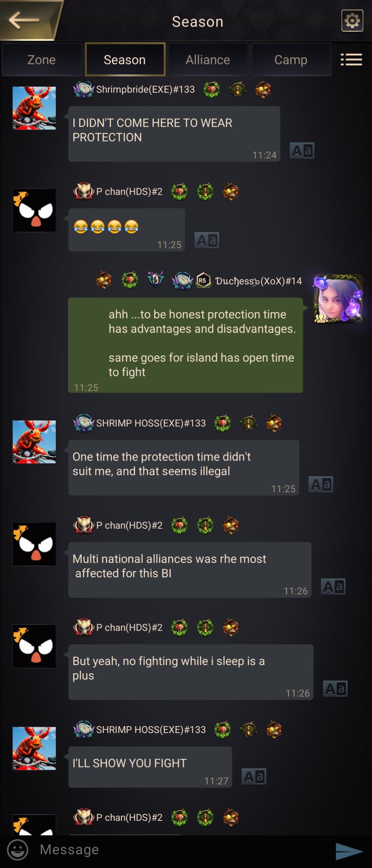Open the emoji picker smiley icon
Screen dimensions: 372x868
tap(18, 849)
